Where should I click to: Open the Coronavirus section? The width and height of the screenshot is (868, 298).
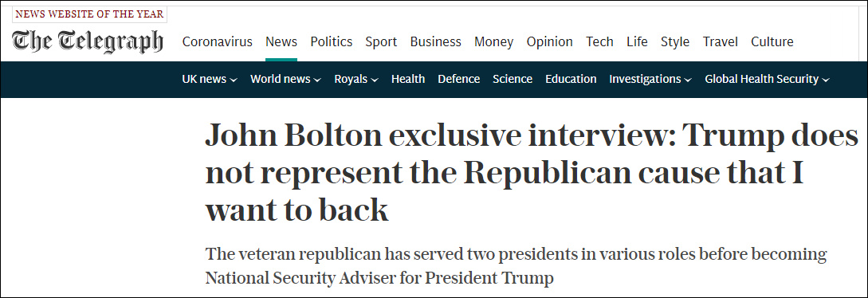coord(218,41)
